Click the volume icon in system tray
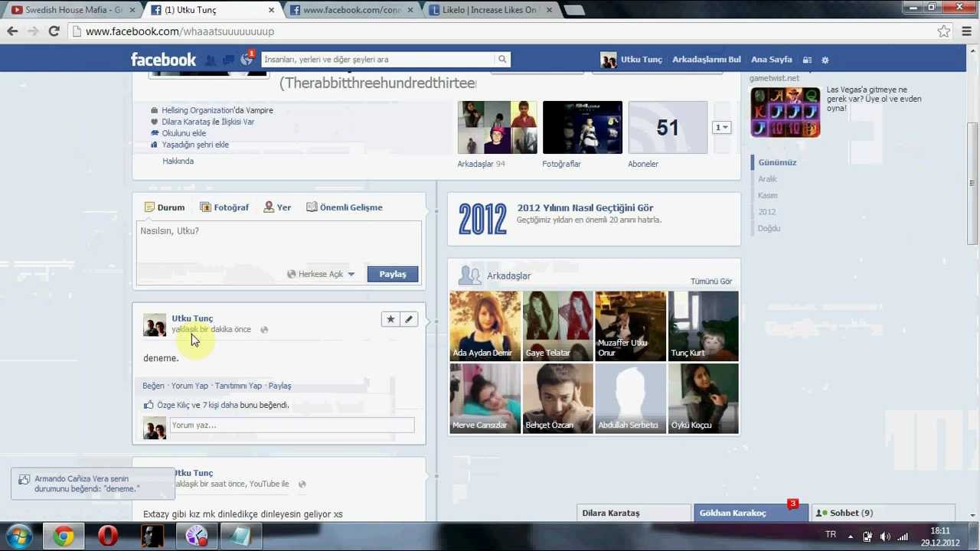980x551 pixels. 885,536
